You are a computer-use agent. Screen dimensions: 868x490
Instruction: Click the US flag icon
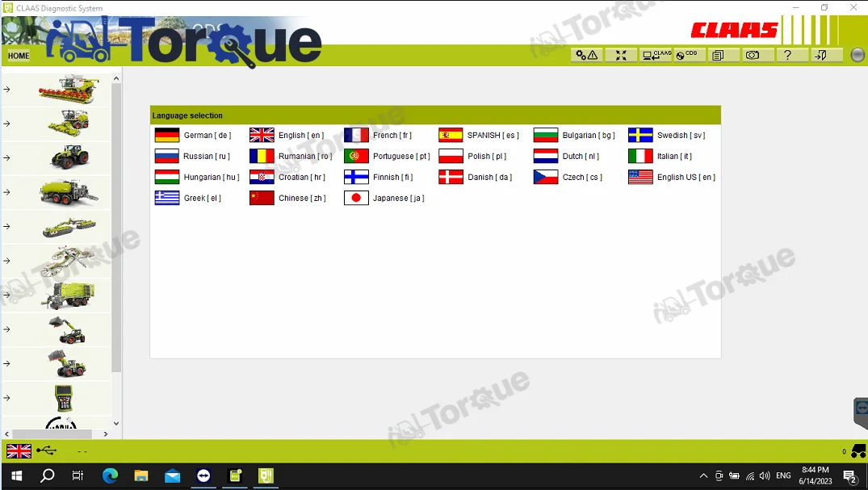tap(640, 177)
